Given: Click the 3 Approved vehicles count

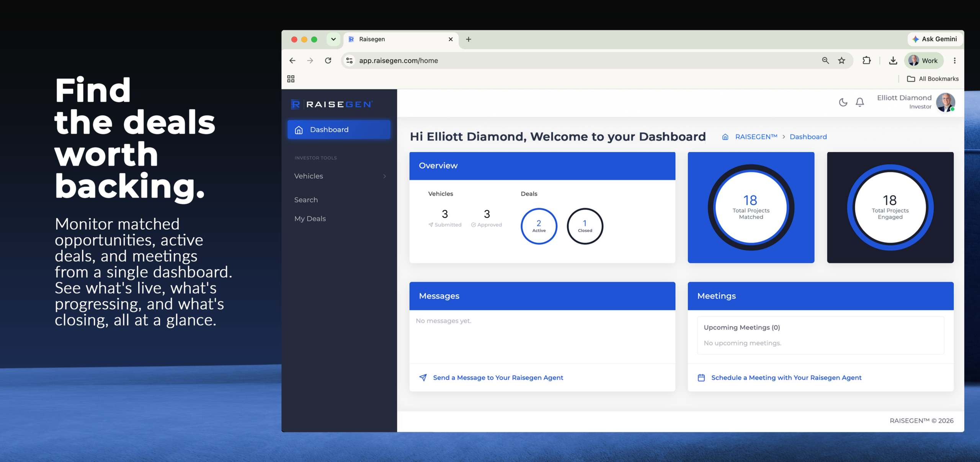Looking at the screenshot, I should tap(487, 218).
